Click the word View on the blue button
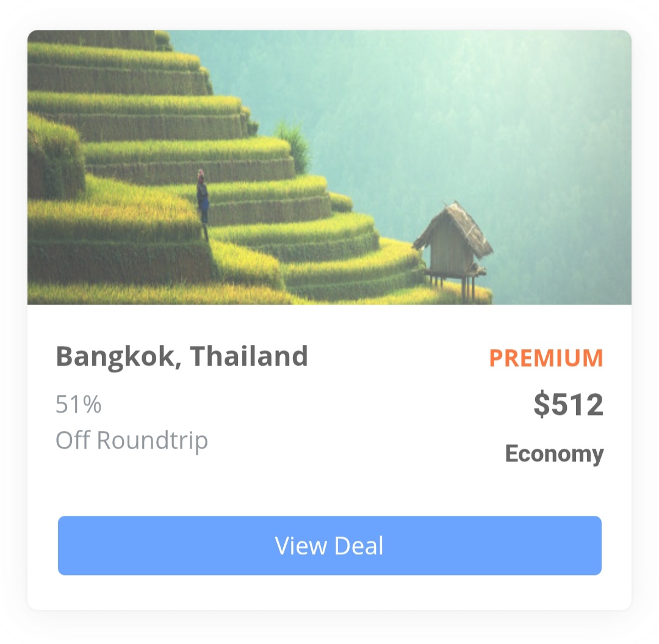Image resolution: width=659 pixels, height=644 pixels. (301, 546)
